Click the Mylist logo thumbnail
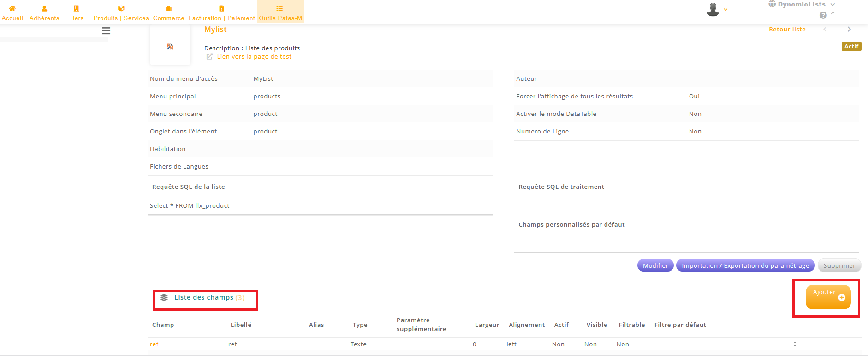868x356 pixels. tap(170, 47)
